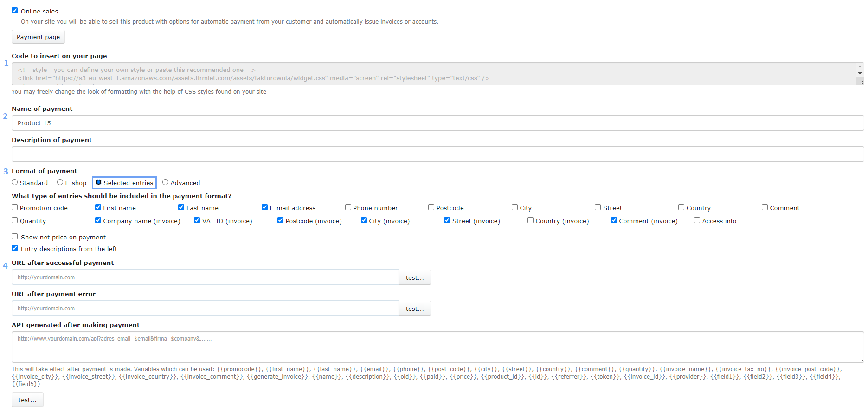Uncheck the Online sales checkbox
868x412 pixels.
click(x=15, y=11)
